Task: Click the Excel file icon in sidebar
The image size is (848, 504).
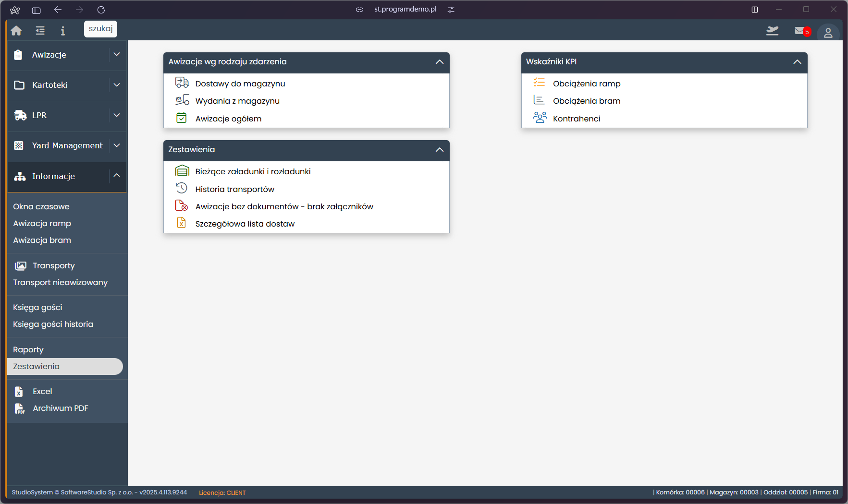Action: [19, 392]
